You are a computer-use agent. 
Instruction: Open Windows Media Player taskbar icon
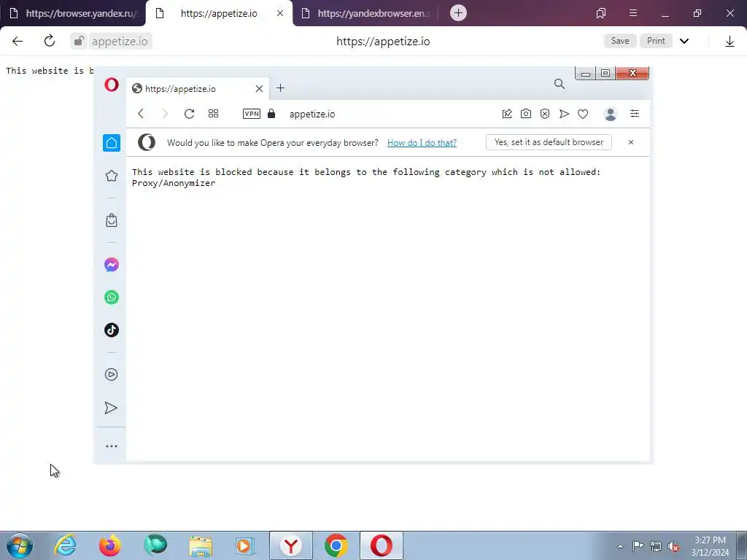point(246,545)
